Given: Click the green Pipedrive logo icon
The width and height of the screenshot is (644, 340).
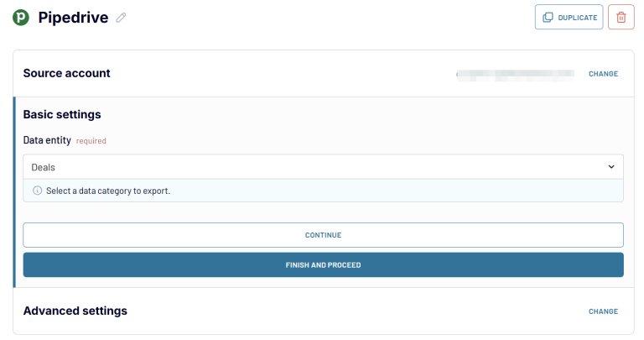Looking at the screenshot, I should pyautogui.click(x=21, y=18).
